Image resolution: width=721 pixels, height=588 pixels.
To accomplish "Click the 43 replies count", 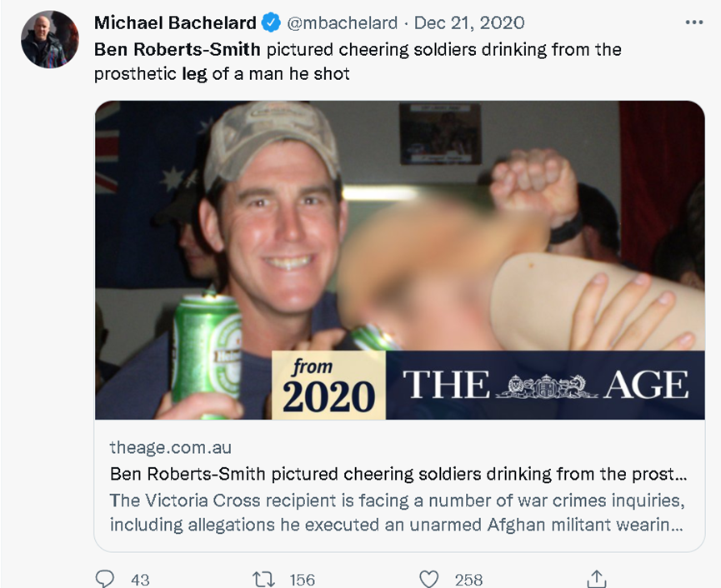I will [140, 580].
